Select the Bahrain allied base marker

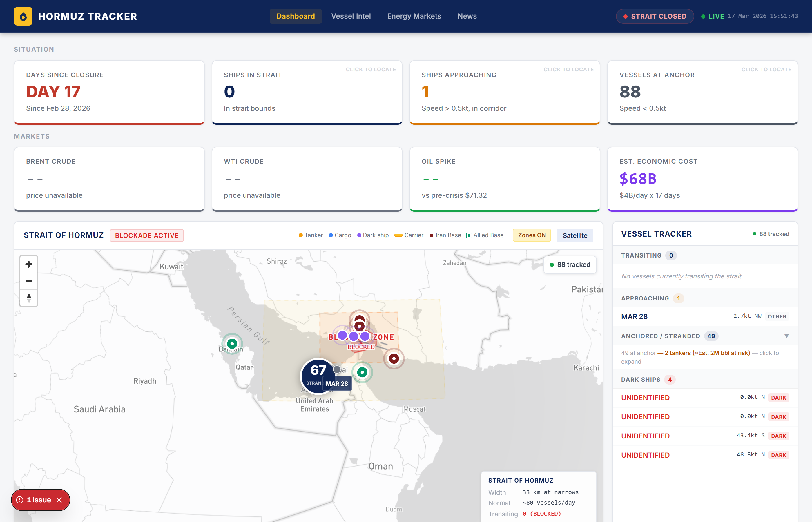coord(232,344)
